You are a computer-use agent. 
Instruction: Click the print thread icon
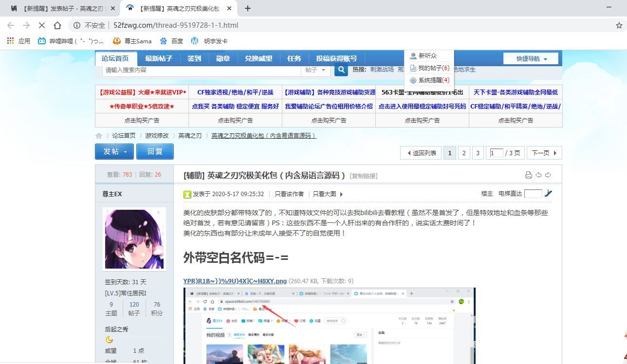(528, 175)
